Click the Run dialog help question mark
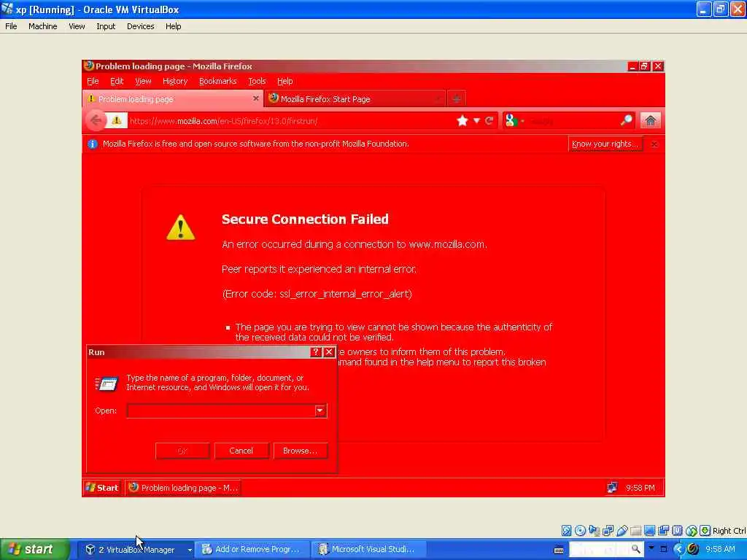 click(x=315, y=352)
